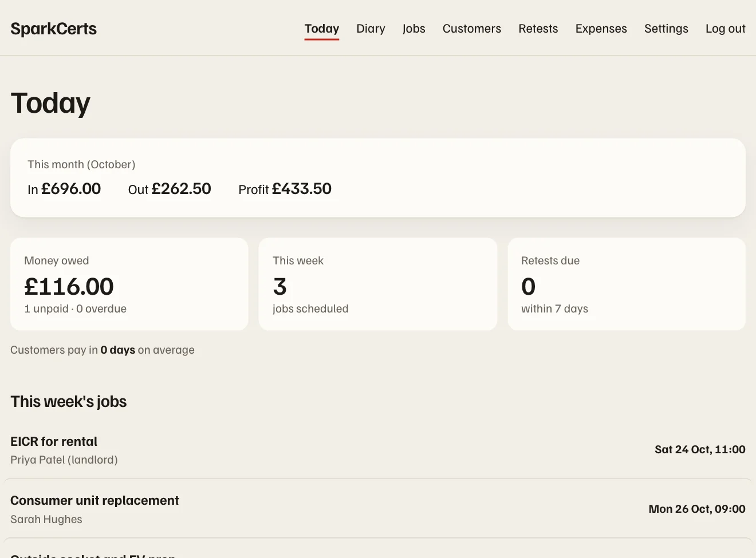Click the Log out link
The image size is (756, 558).
pyautogui.click(x=726, y=29)
